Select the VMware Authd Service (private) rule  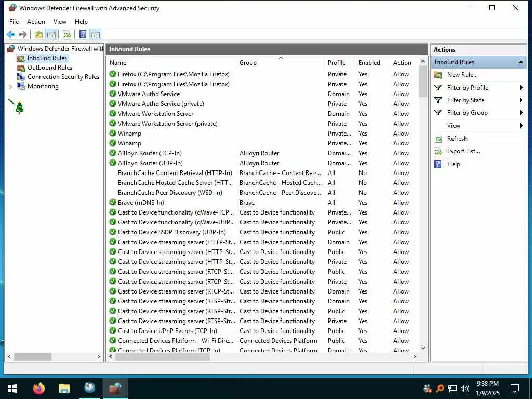click(161, 104)
